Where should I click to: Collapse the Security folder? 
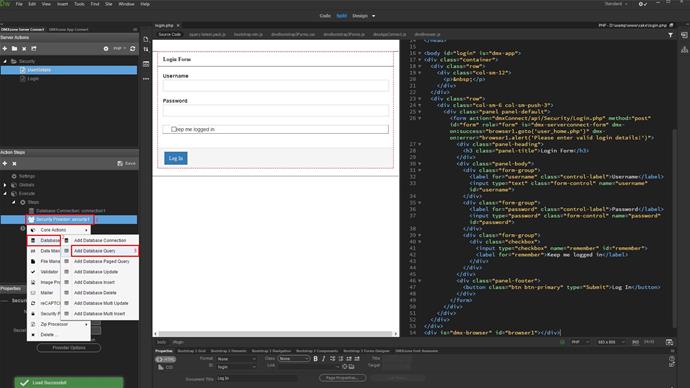tap(5, 61)
